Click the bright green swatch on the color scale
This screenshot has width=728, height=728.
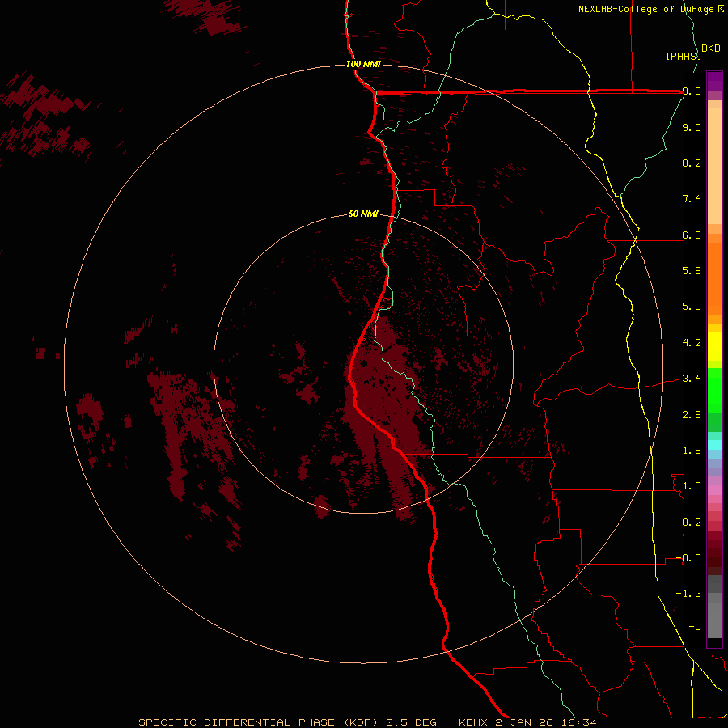pyautogui.click(x=714, y=391)
